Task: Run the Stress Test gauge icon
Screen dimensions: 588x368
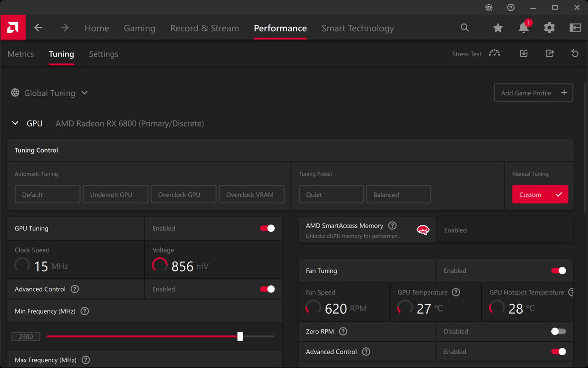Action: click(x=495, y=53)
